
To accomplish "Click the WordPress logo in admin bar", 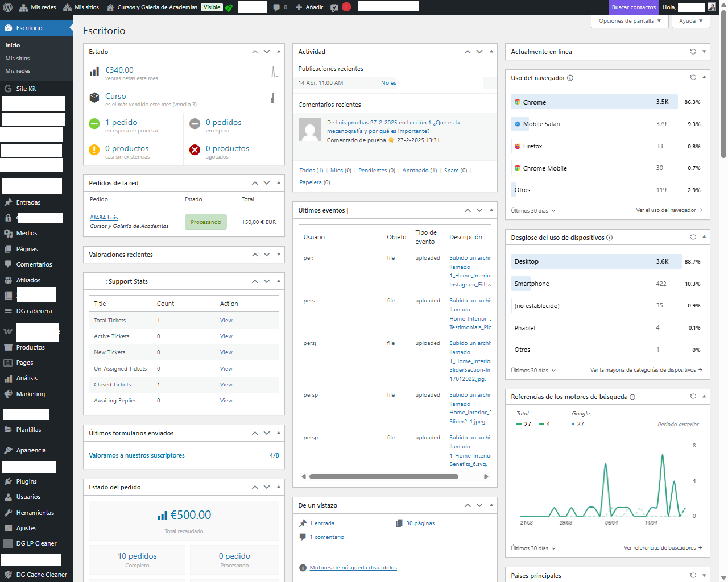I will pyautogui.click(x=8, y=7).
